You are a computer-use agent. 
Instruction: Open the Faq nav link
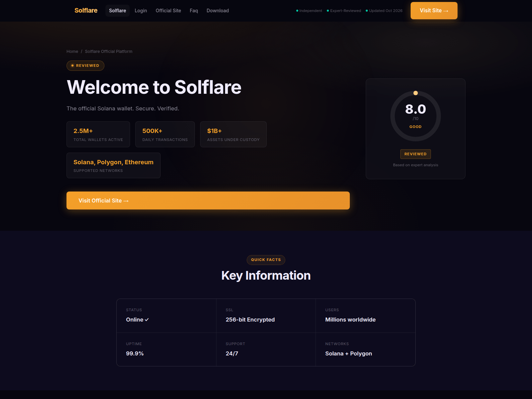[194, 11]
